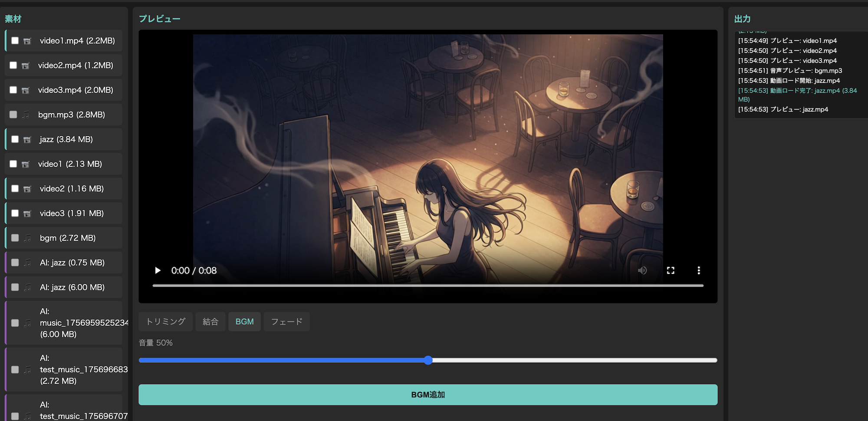
Task: Click the video icon beside video3 (1.91 MB)
Action: click(27, 214)
